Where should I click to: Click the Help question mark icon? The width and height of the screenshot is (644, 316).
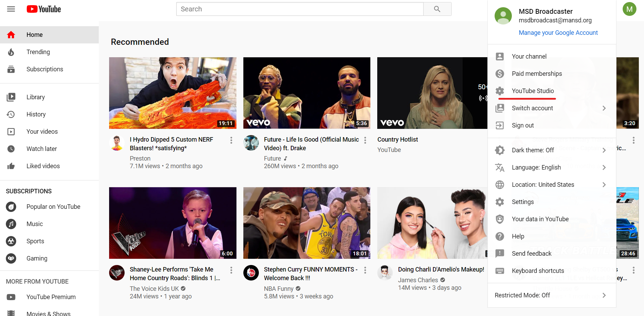coord(500,236)
